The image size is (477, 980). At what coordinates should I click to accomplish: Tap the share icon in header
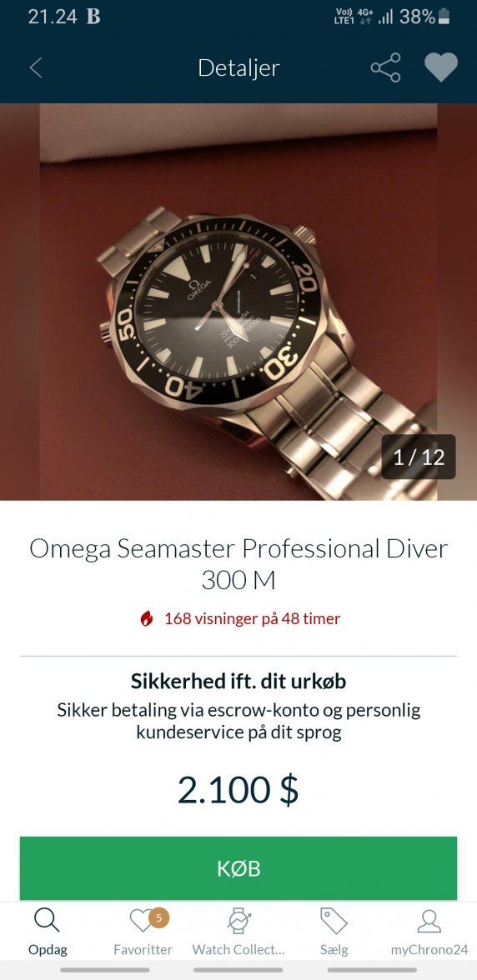coord(386,67)
